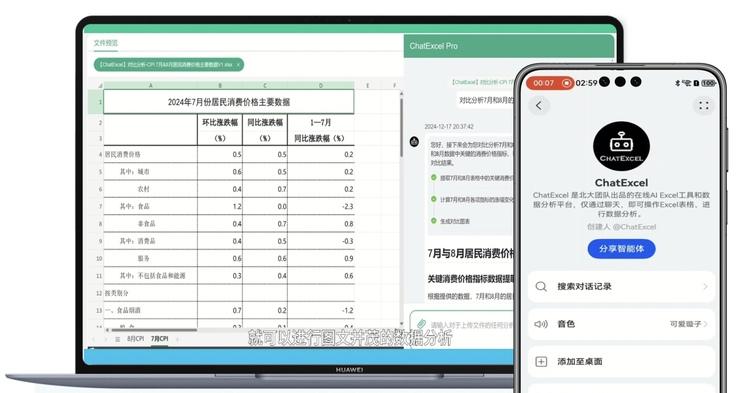Select the cell with value 0.0

(265, 207)
